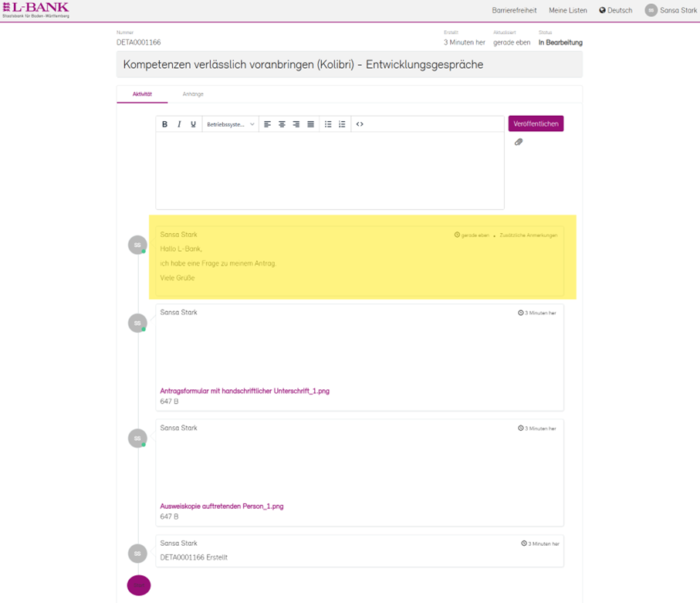Insert a numbered list
The width and height of the screenshot is (700, 603).
342,124
